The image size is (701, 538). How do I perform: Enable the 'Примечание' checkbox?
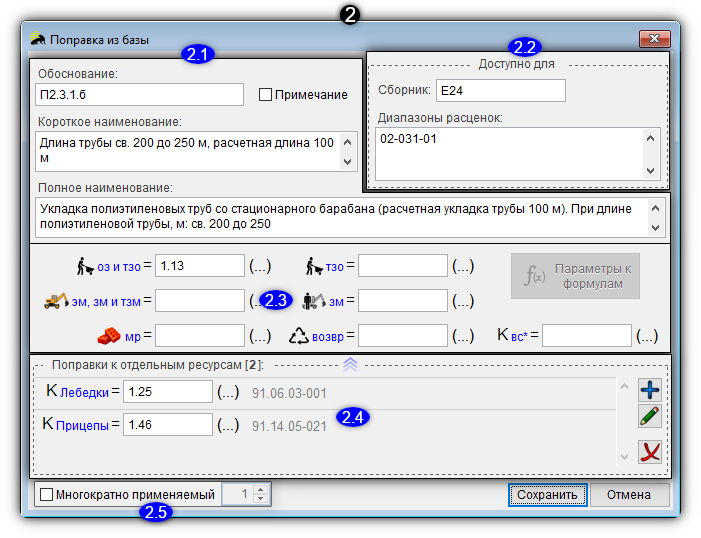(x=266, y=94)
